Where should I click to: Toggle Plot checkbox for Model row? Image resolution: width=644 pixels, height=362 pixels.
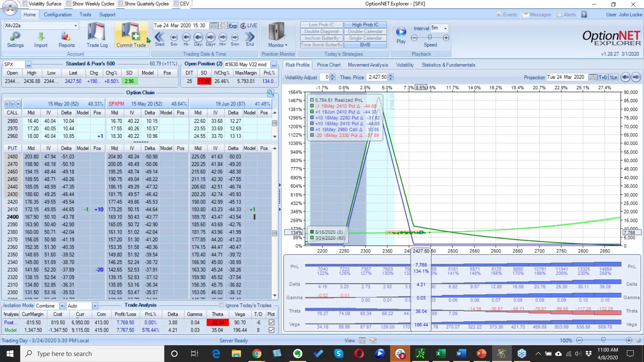point(271,330)
